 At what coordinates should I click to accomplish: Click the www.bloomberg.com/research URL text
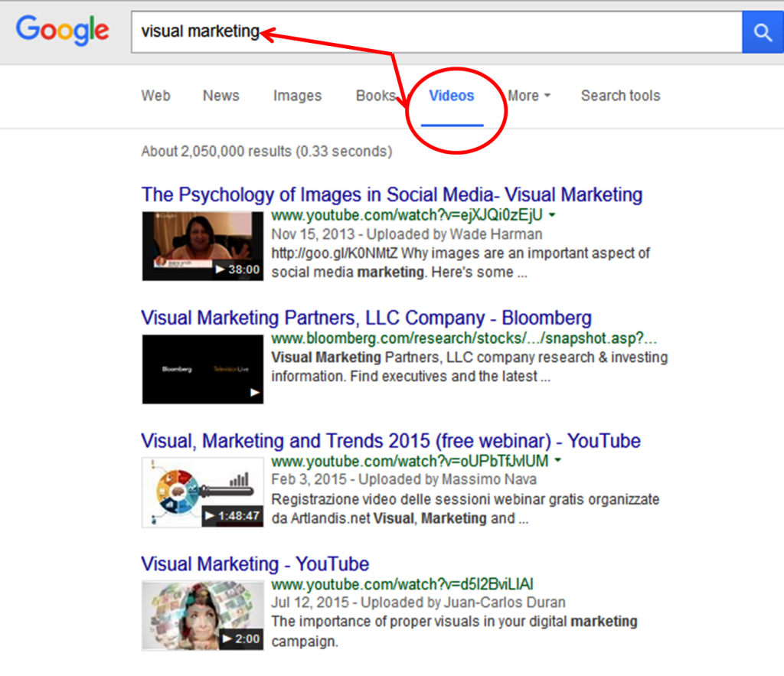(x=464, y=338)
